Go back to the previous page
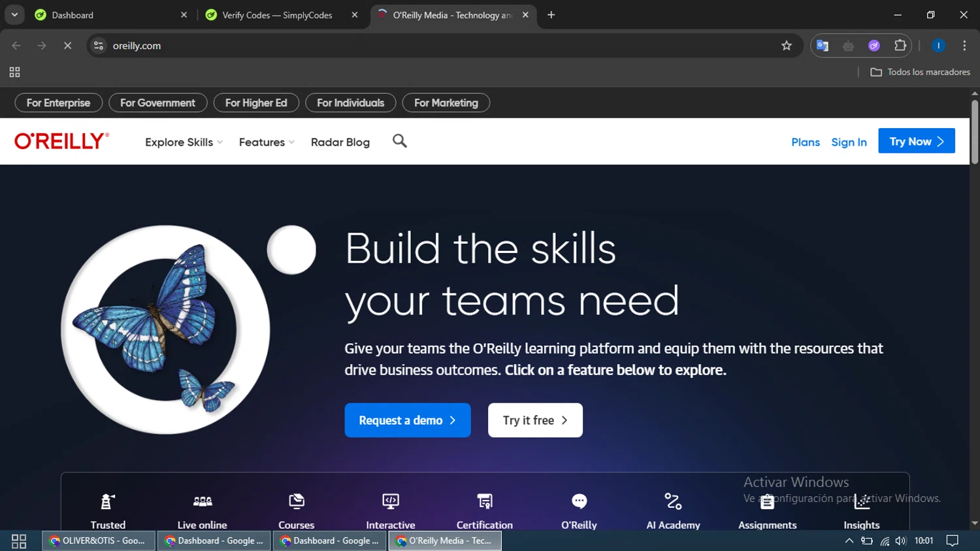 (x=16, y=46)
